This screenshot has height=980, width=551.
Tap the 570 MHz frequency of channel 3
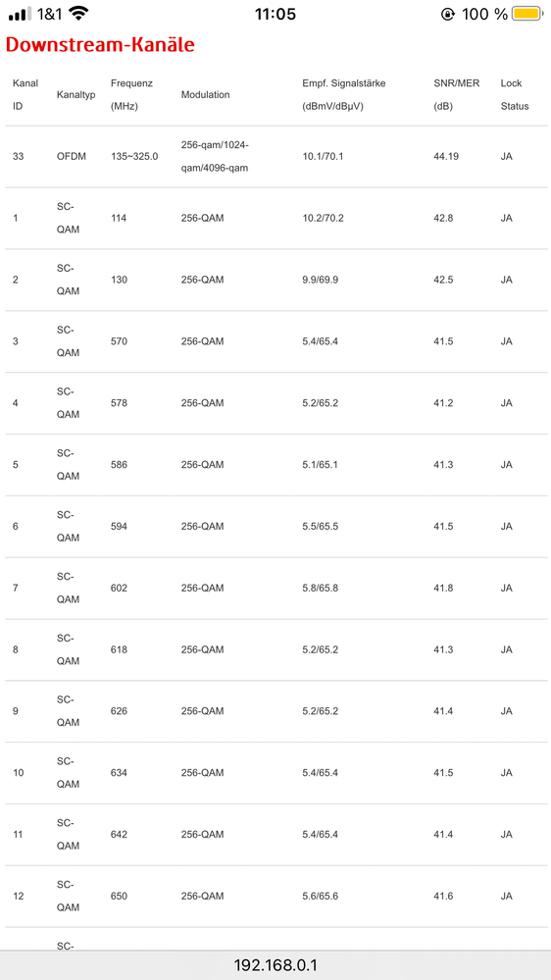[x=119, y=341]
